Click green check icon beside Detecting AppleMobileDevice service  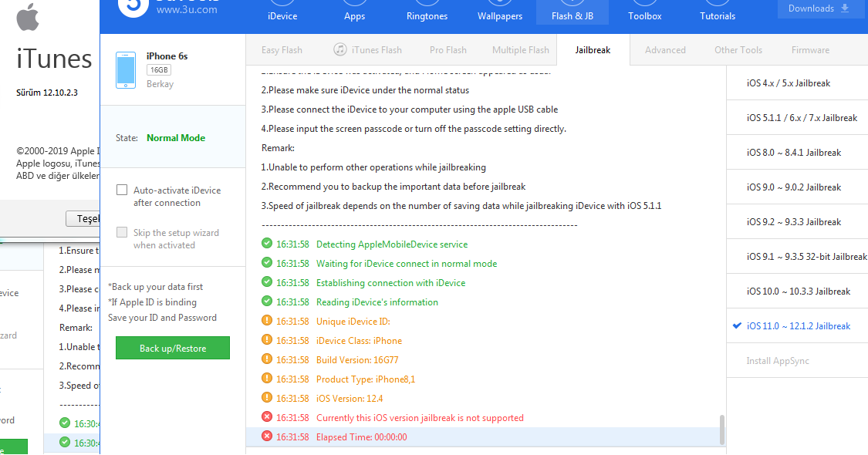pos(267,244)
